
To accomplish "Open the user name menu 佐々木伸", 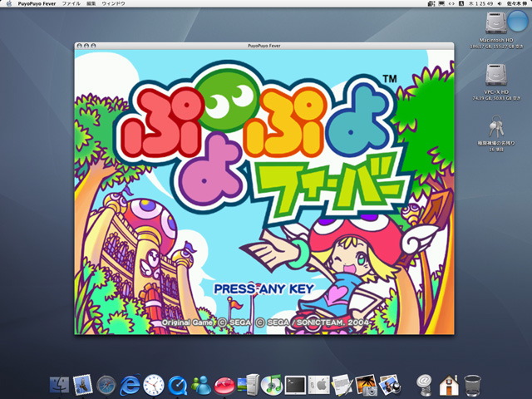I will point(517,3).
